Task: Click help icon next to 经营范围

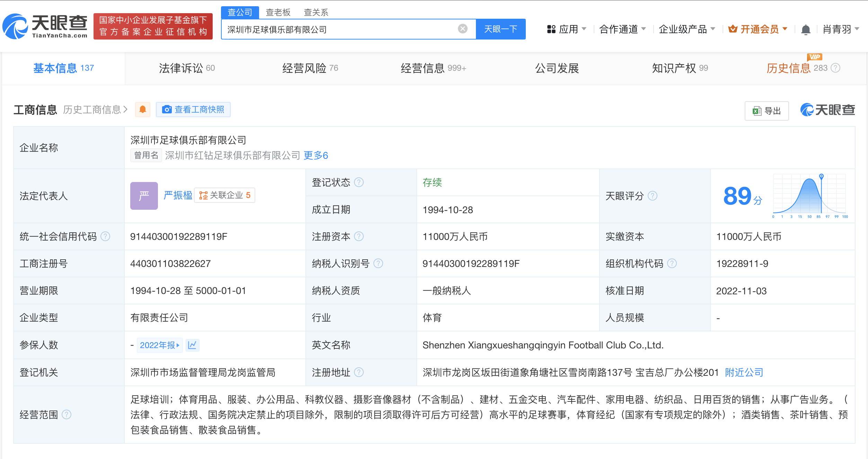Action: click(x=67, y=415)
